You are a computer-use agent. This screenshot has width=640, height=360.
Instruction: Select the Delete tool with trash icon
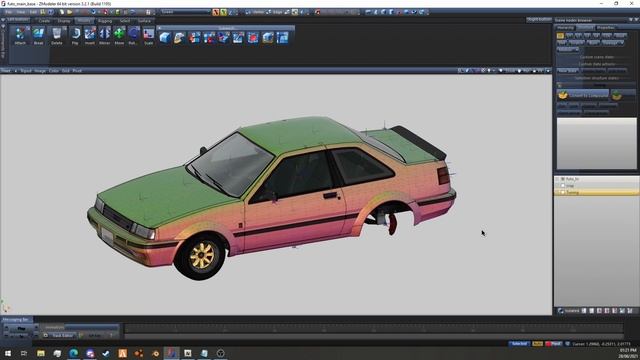pyautogui.click(x=57, y=36)
